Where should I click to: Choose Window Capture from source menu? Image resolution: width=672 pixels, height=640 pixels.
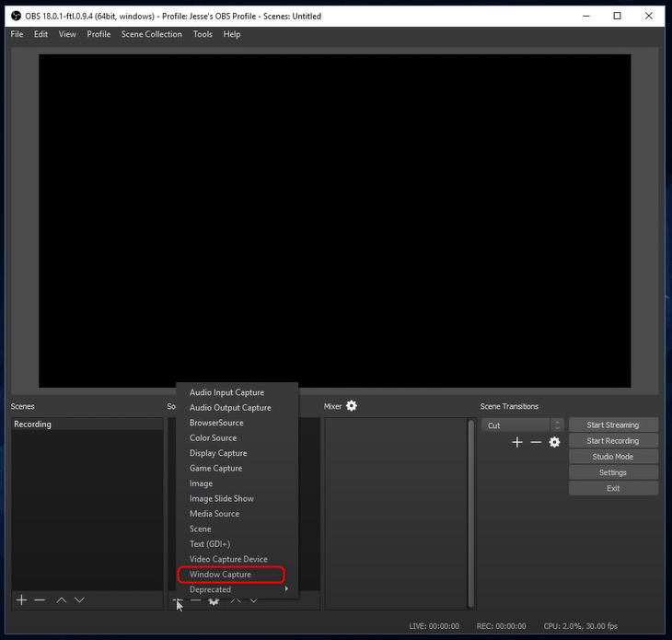(220, 575)
